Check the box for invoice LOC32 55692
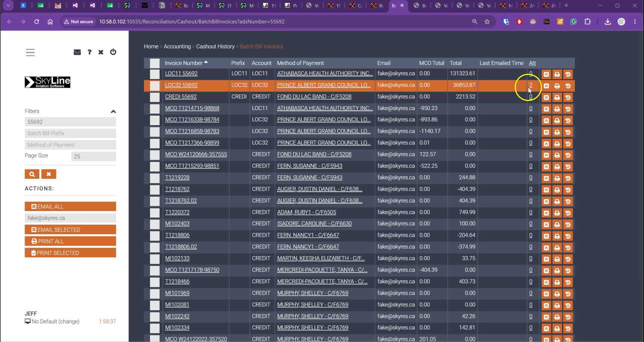 point(155,85)
